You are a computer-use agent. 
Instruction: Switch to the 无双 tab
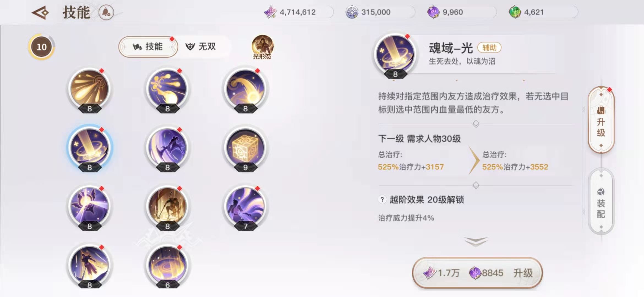pos(201,47)
